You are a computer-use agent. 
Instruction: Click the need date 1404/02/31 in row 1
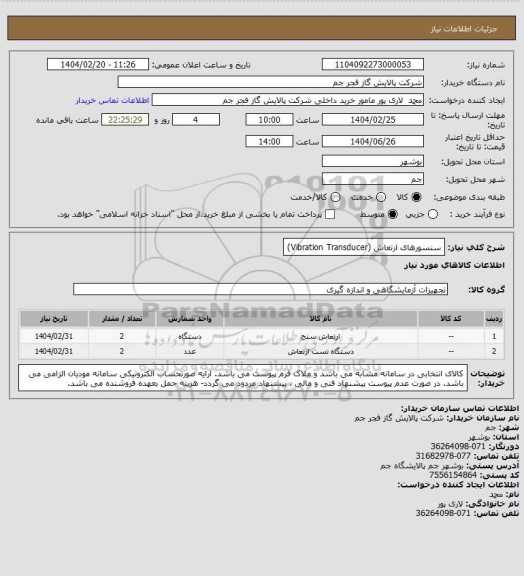[54, 336]
